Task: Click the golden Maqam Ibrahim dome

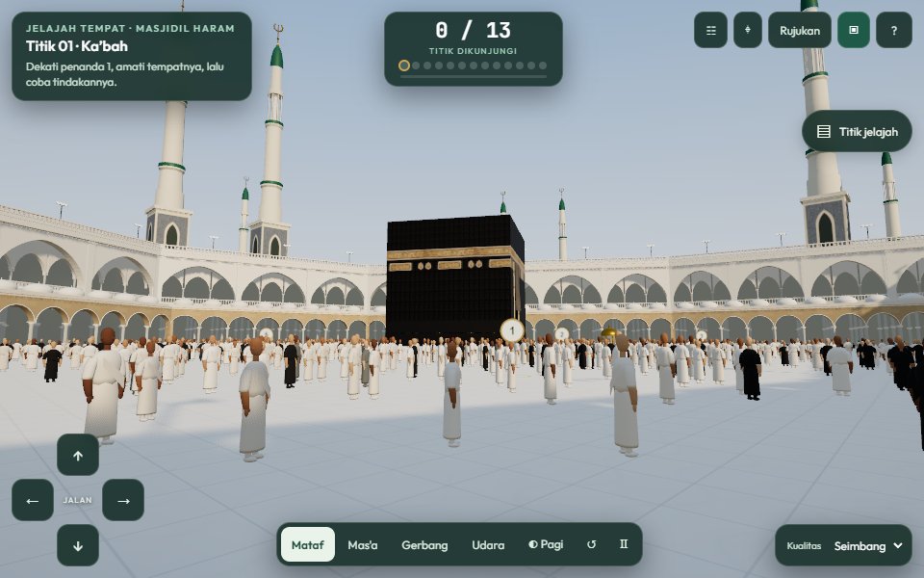Action: pos(608,333)
